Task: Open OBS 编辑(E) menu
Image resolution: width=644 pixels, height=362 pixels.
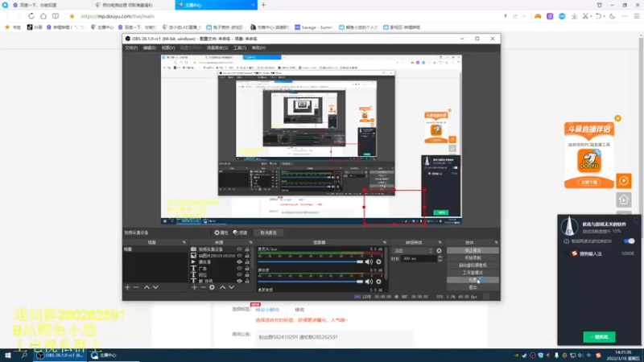Action: pyautogui.click(x=149, y=48)
